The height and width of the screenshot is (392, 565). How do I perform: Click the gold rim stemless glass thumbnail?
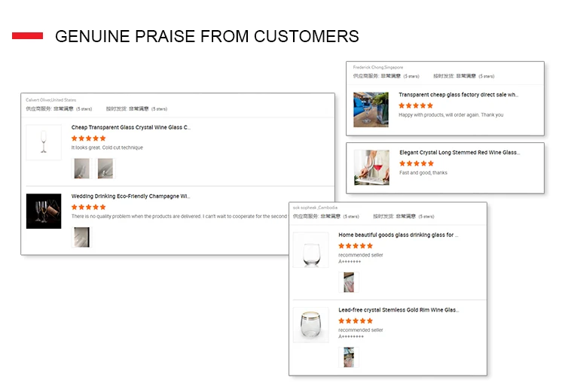311,325
